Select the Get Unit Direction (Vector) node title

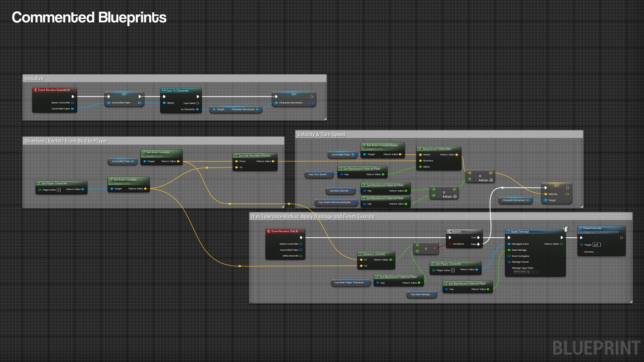coord(255,156)
